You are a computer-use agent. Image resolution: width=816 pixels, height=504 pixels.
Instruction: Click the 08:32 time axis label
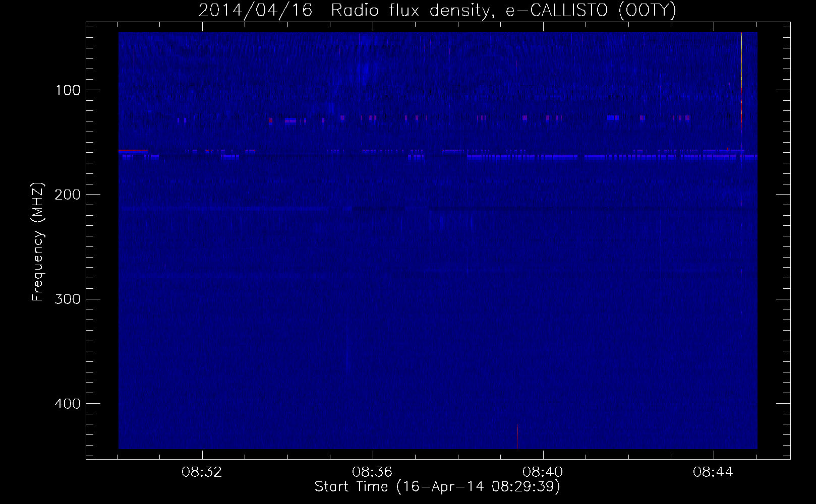[x=202, y=472]
